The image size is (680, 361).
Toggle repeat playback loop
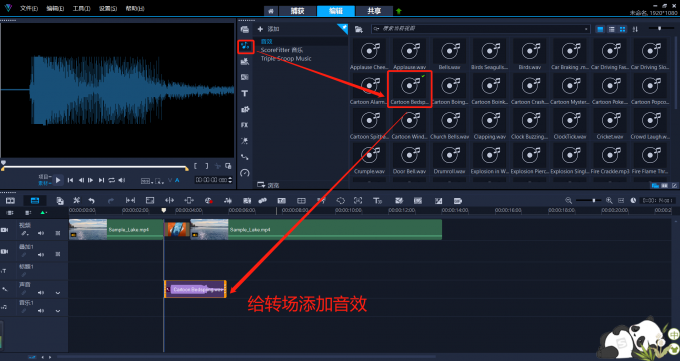[111, 180]
